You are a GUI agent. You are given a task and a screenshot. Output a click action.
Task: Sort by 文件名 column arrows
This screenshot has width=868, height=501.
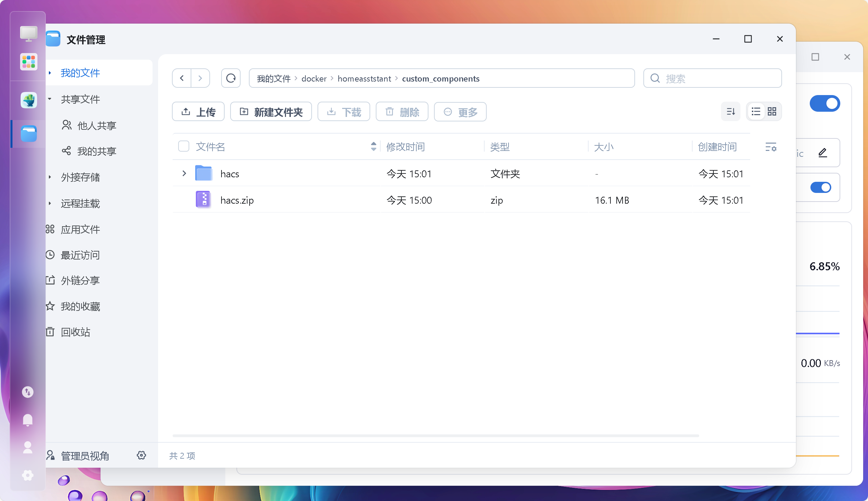(373, 146)
